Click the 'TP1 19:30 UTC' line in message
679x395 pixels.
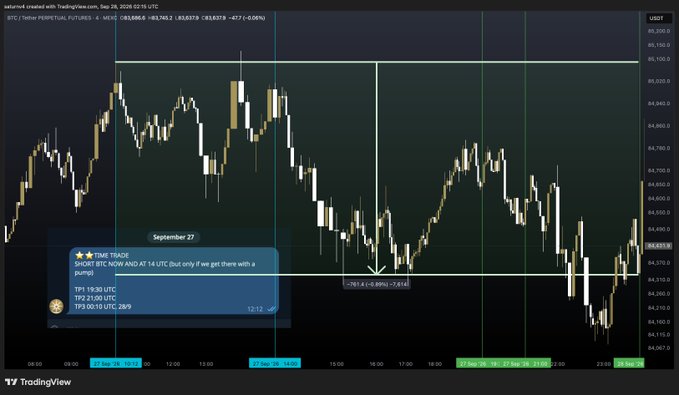(95, 289)
